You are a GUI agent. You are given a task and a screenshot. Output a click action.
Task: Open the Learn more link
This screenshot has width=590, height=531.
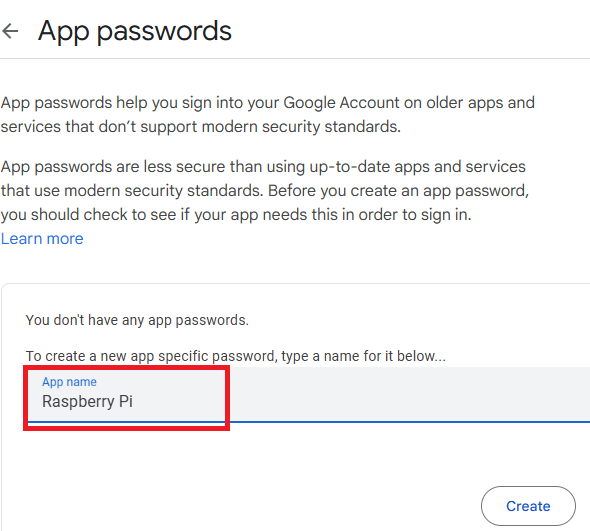(x=42, y=239)
